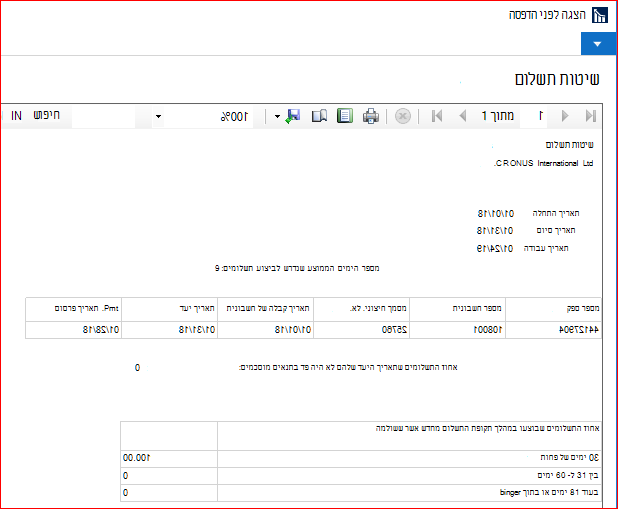Image resolution: width=618 pixels, height=509 pixels.
Task: Click the 'תאריך התחלה' start date label
Action: 556,213
